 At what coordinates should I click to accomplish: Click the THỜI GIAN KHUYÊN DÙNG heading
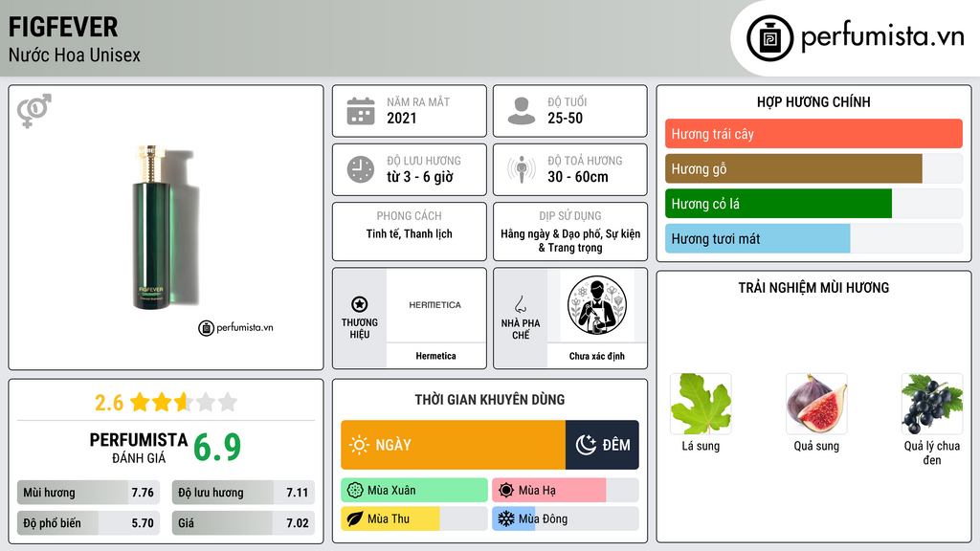click(x=490, y=400)
